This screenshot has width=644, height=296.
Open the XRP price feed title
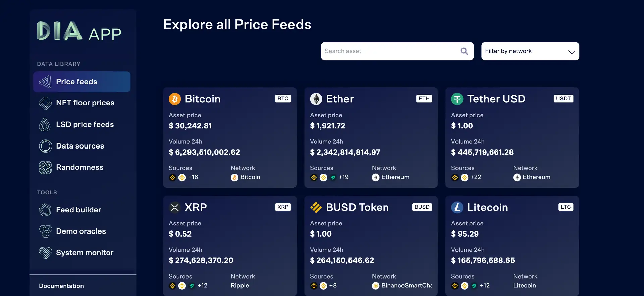196,207
